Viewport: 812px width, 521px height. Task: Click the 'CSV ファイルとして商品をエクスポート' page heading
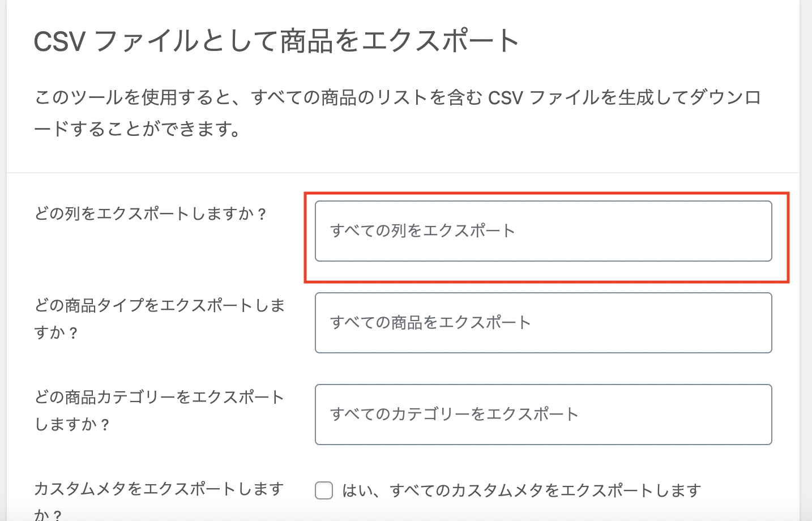(276, 42)
